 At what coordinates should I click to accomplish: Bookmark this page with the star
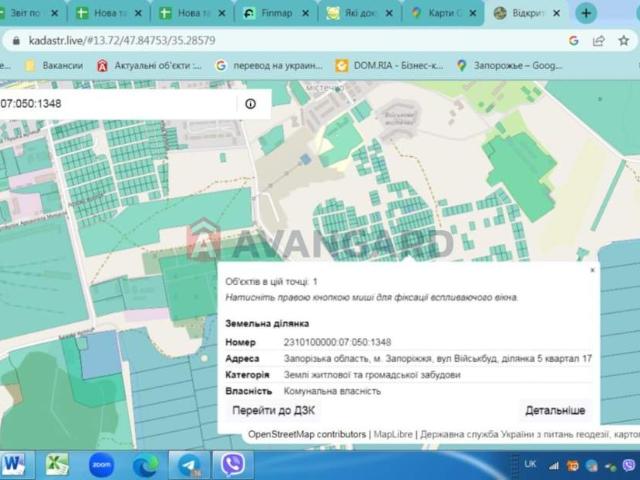pos(623,40)
